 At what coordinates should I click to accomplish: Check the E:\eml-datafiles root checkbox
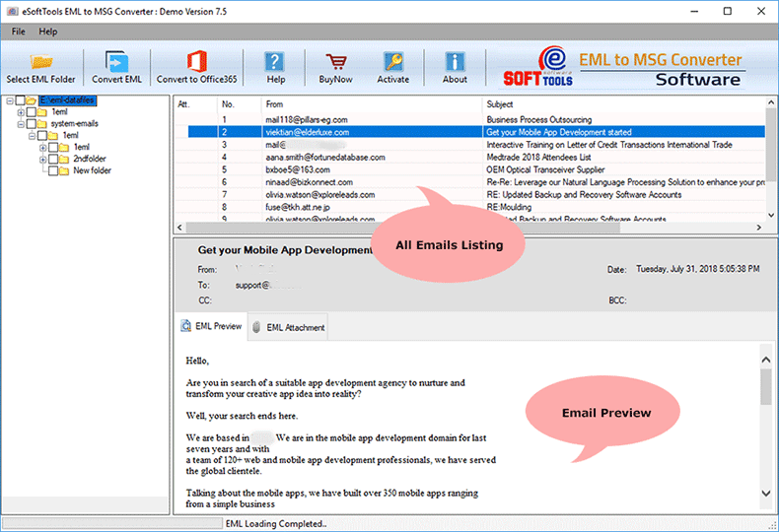pyautogui.click(x=21, y=100)
